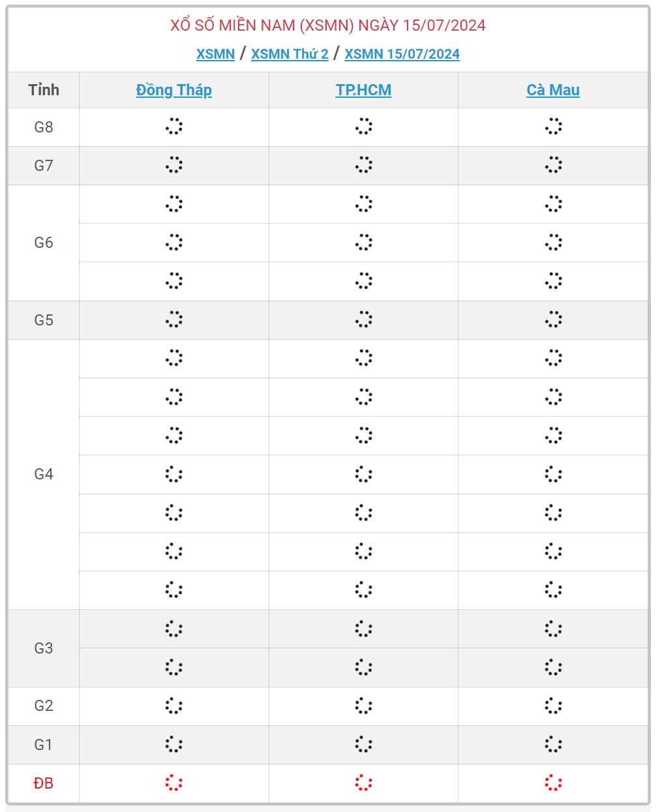Click Đồng Tháp G8 loading spinner
Screen dimensions: 658x812
click(x=173, y=127)
